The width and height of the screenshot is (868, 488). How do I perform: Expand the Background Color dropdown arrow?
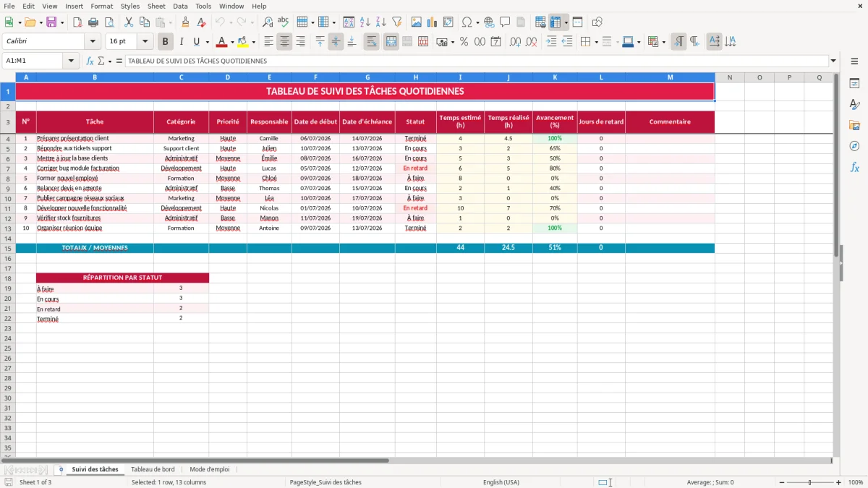pyautogui.click(x=252, y=42)
